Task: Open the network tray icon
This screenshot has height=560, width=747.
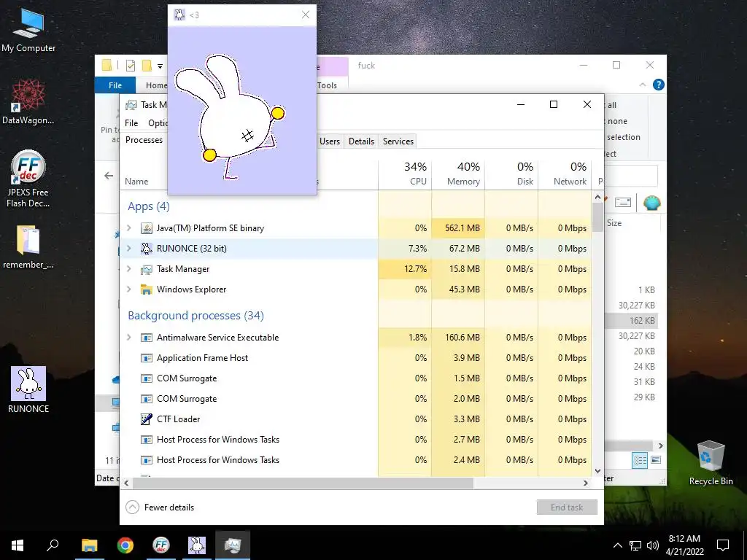Action: click(x=635, y=545)
